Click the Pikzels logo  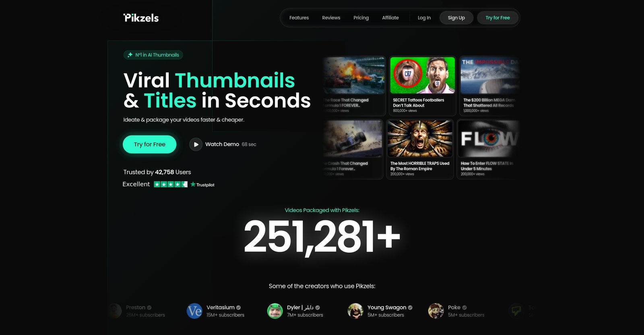141,18
